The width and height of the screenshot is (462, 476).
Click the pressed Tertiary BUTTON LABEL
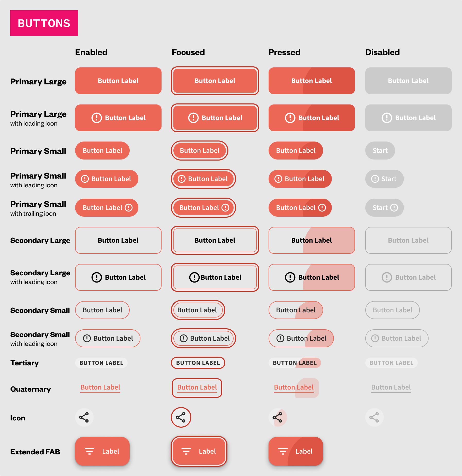coord(295,363)
